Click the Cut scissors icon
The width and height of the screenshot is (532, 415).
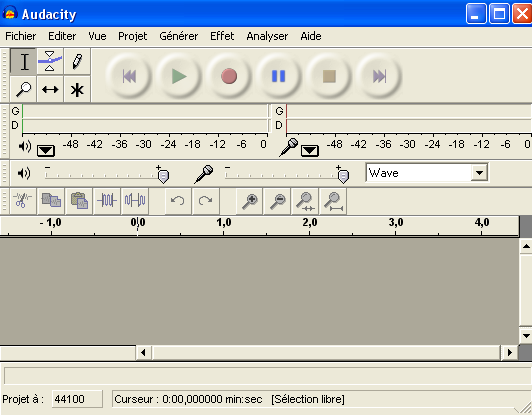23,201
